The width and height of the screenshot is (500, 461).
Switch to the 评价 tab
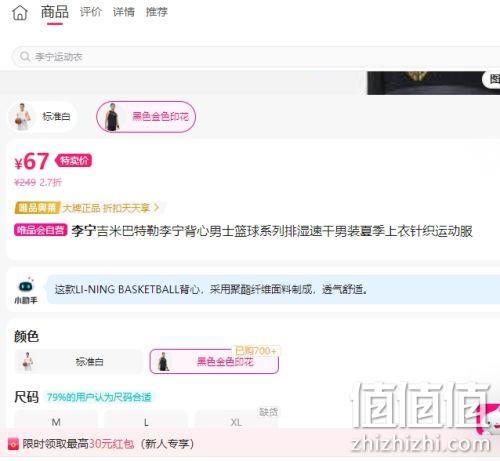coord(90,12)
